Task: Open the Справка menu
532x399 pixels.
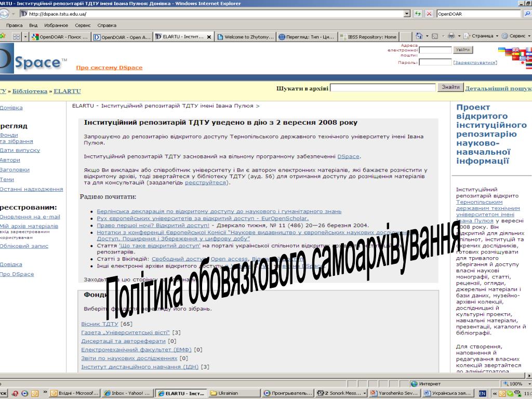Action: [107, 25]
